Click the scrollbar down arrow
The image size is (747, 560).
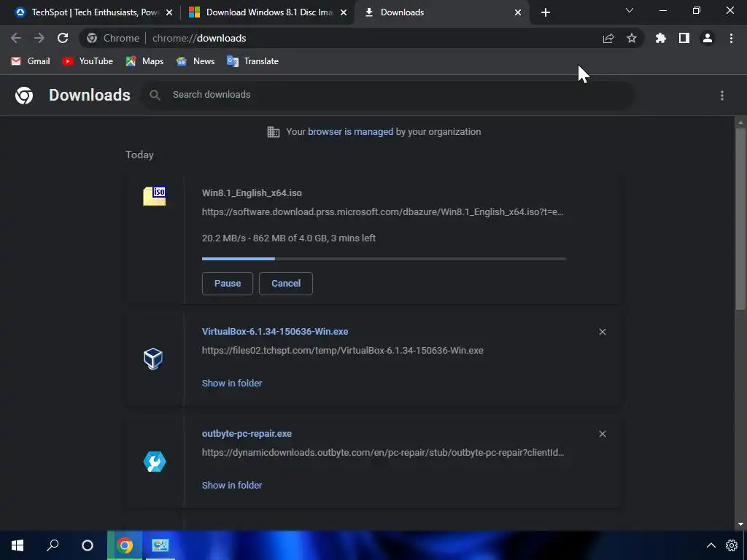pos(740,524)
